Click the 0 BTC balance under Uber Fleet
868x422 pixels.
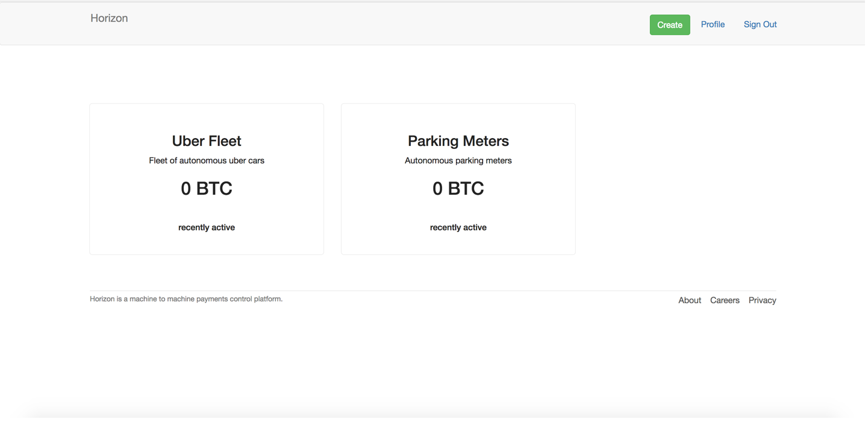tap(207, 189)
